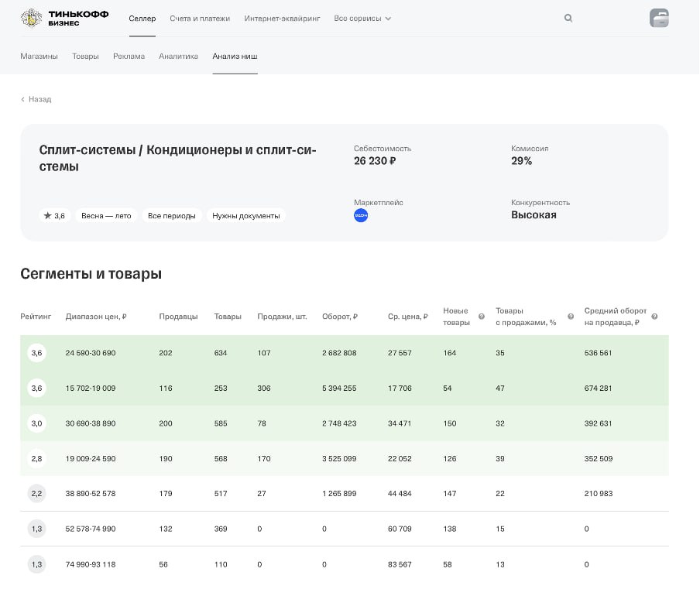Open the Магазины tab
This screenshot has width=700, height=596.
tap(39, 57)
